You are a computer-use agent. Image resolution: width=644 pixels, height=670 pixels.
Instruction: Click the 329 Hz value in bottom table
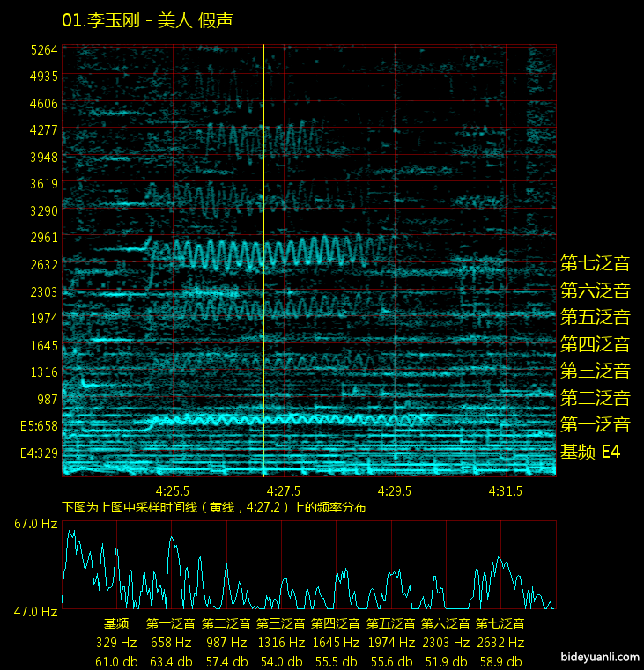click(117, 643)
